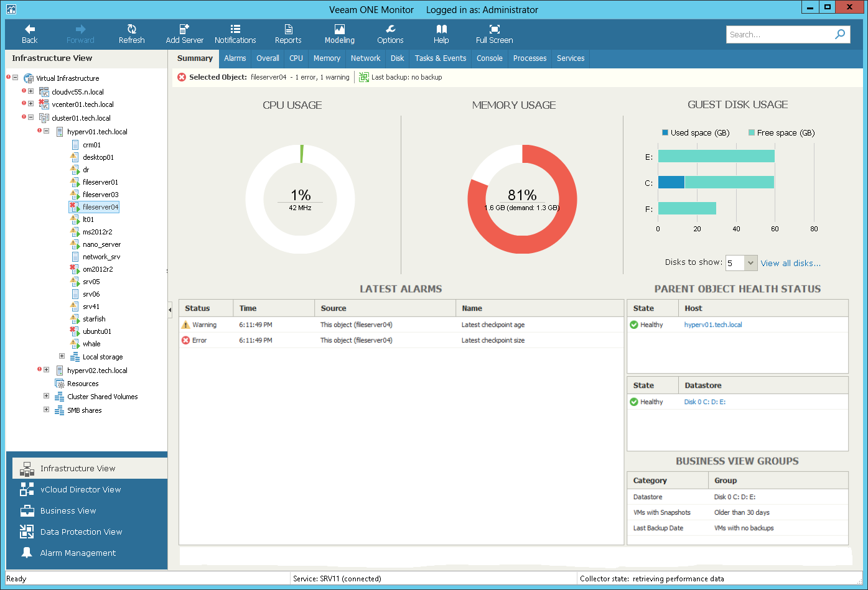Expand the Cluster Shared Volumes node
The width and height of the screenshot is (868, 590).
point(47,396)
